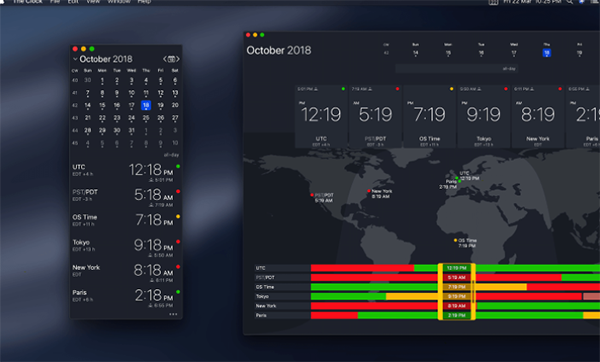Open the Window menu

(x=119, y=2)
